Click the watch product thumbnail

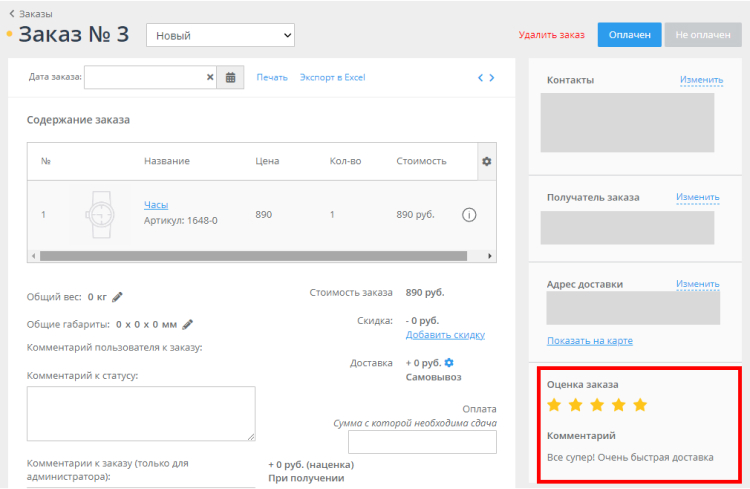point(100,214)
